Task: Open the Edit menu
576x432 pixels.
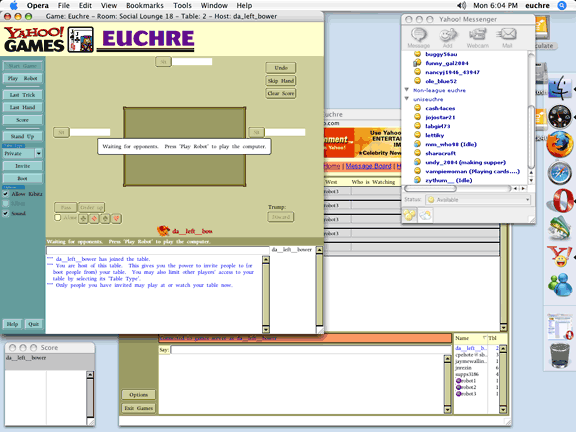Action: [85, 6]
